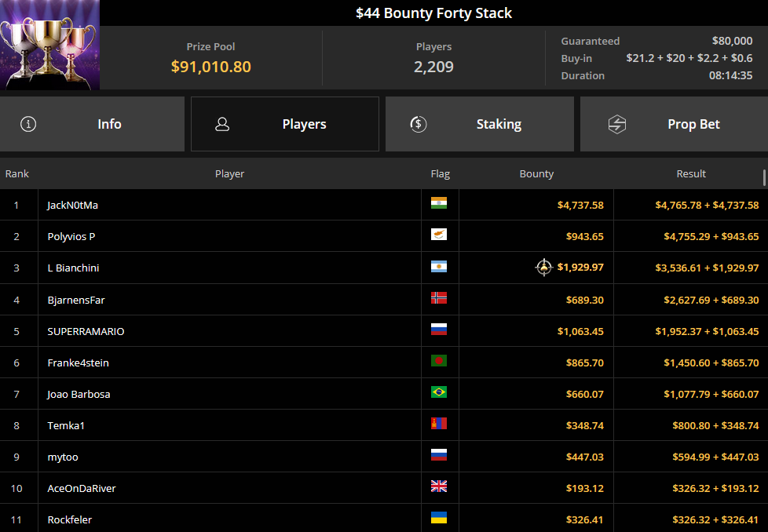Sort by the Rank column header
This screenshot has width=768, height=532.
tap(17, 173)
